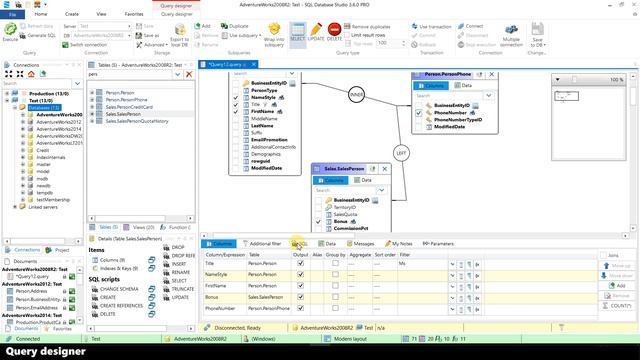Uncheck Bonus column in Sales.SalesPerson
640x360 pixels.
click(318, 222)
